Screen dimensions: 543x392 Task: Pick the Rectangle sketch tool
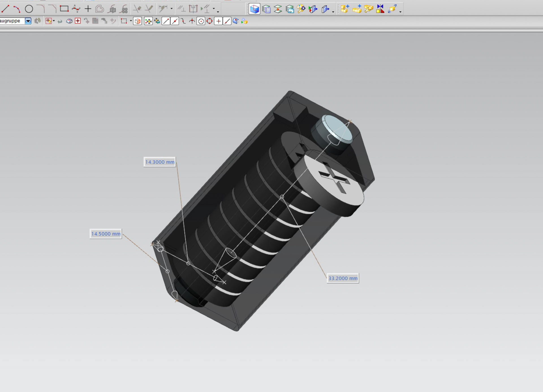coord(64,9)
